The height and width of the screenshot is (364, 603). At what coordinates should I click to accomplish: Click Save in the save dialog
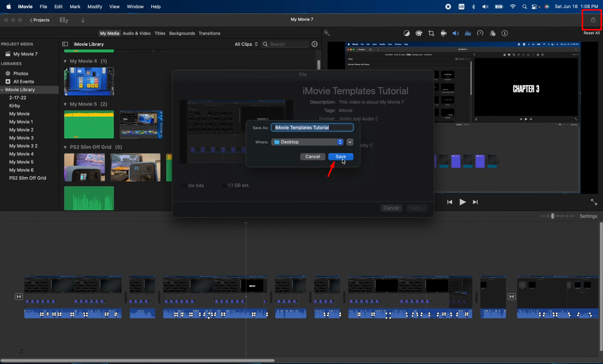[x=341, y=157]
